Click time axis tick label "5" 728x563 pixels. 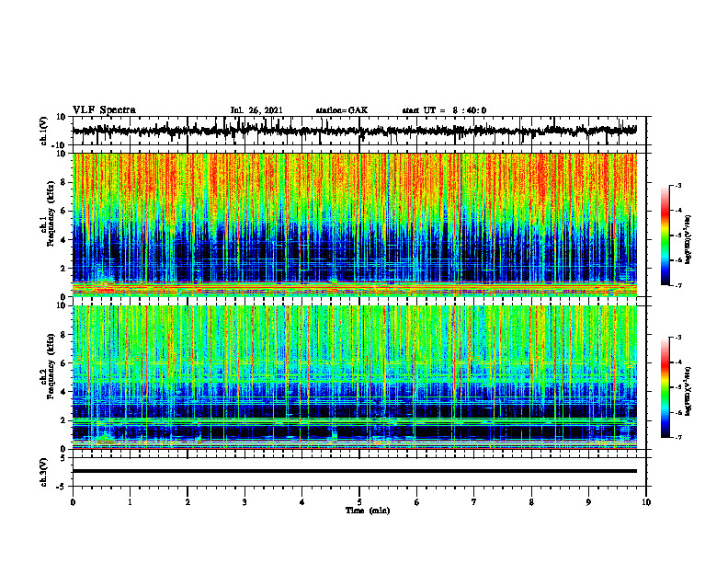(x=359, y=502)
